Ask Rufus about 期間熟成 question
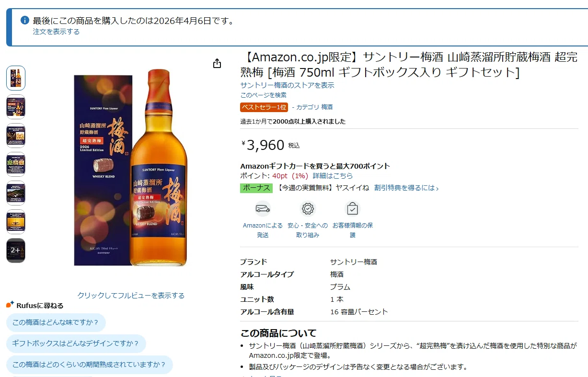 coord(89,365)
